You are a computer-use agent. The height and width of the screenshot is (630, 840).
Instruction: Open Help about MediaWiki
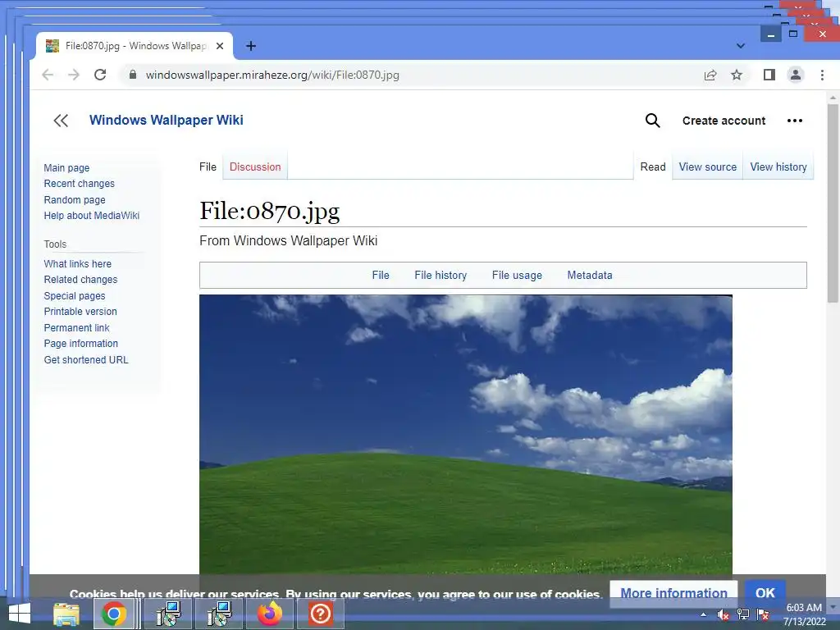click(x=92, y=216)
